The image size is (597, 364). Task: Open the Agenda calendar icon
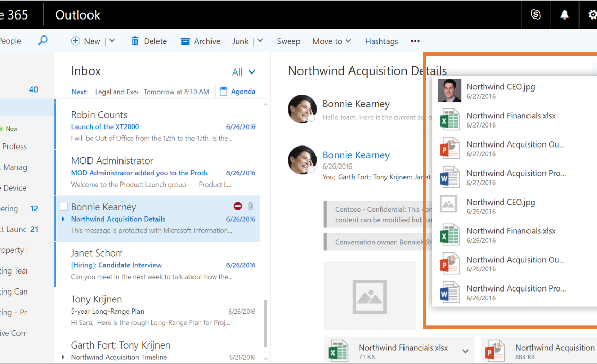point(223,92)
